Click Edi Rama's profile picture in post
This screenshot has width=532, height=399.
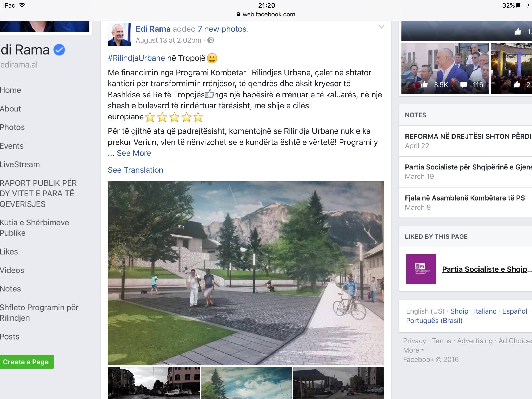(119, 34)
